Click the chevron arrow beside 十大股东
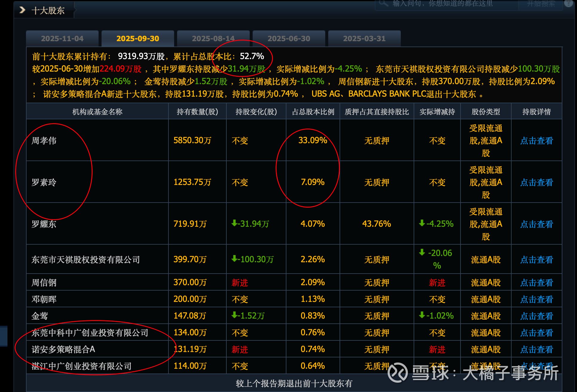 click(x=22, y=10)
